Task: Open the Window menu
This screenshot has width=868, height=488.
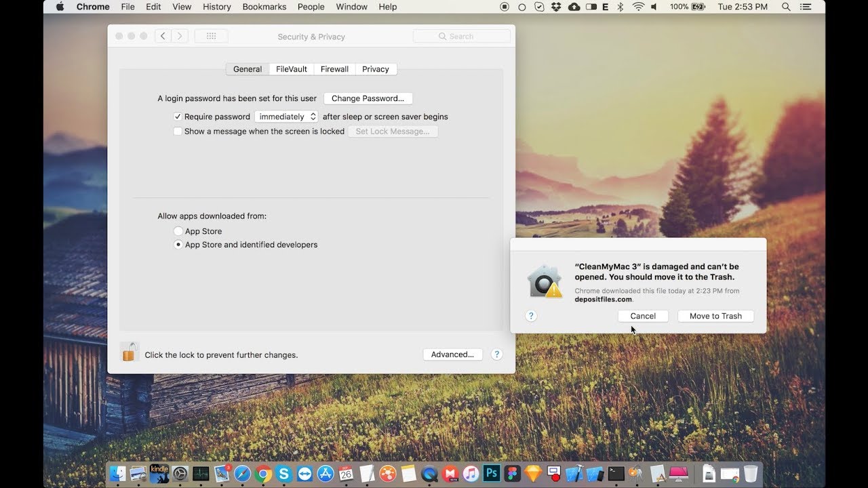Action: point(352,7)
